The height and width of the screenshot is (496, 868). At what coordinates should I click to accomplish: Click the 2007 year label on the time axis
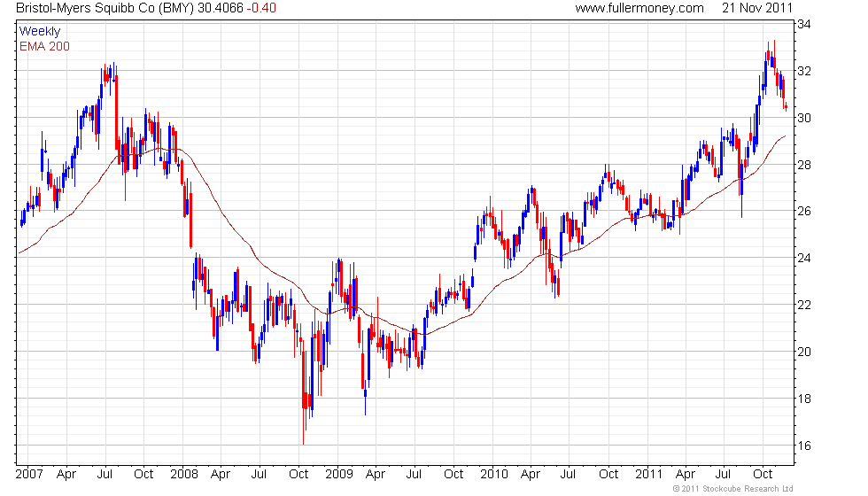(x=29, y=475)
